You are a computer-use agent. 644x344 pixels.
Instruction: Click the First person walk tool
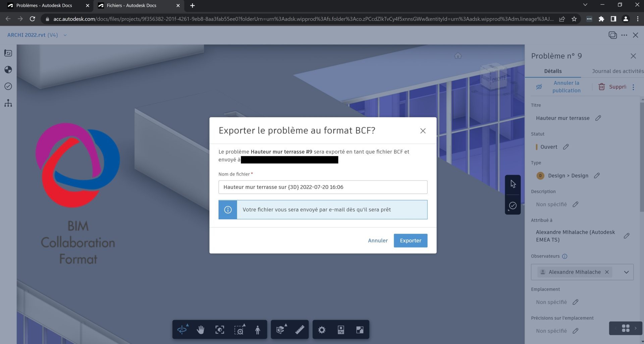tap(258, 330)
